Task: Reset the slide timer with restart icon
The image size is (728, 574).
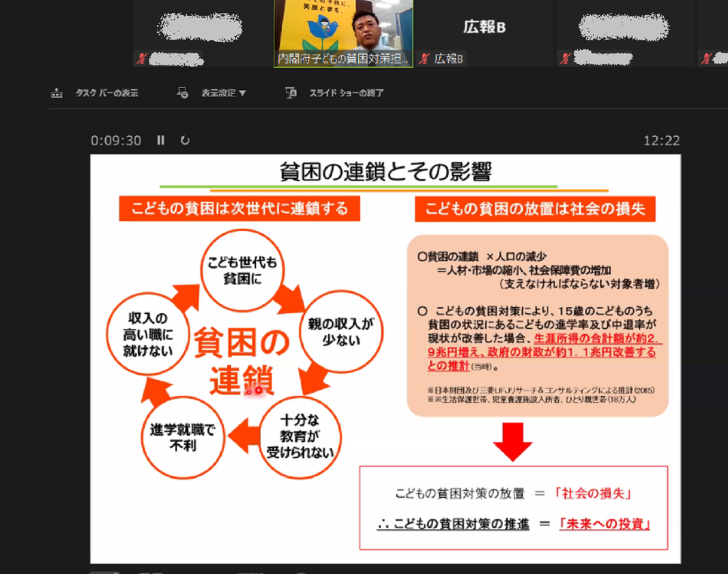Action: (x=185, y=141)
